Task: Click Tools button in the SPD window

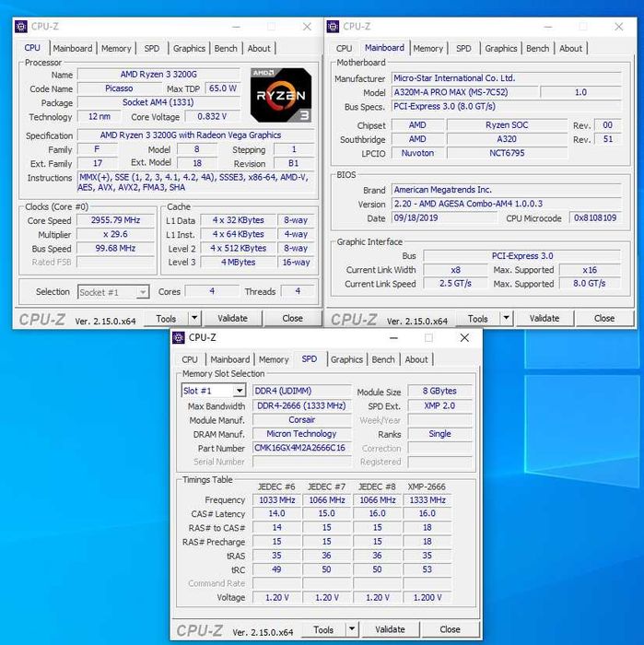Action: (323, 629)
